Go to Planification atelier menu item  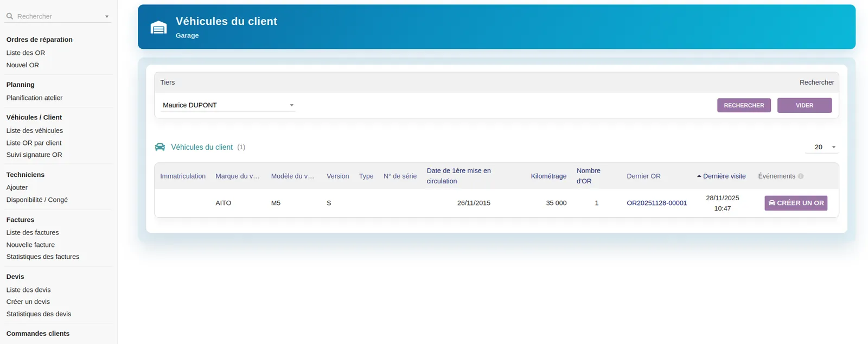tap(34, 98)
